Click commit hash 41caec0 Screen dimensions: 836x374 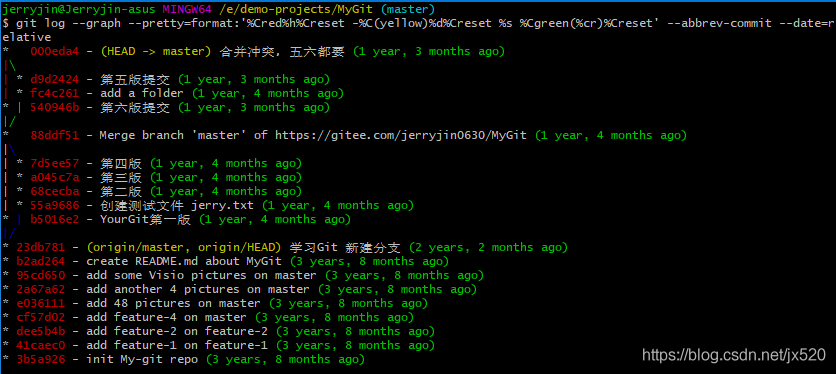point(41,345)
